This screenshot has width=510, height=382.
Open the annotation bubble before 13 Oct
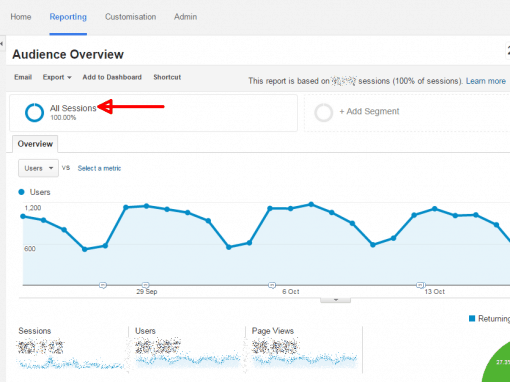tap(421, 285)
